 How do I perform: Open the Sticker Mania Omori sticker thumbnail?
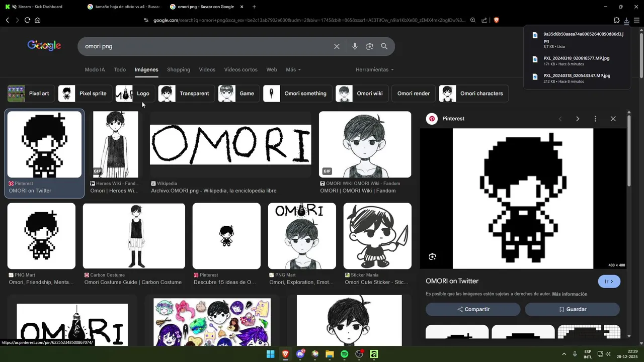377,236
